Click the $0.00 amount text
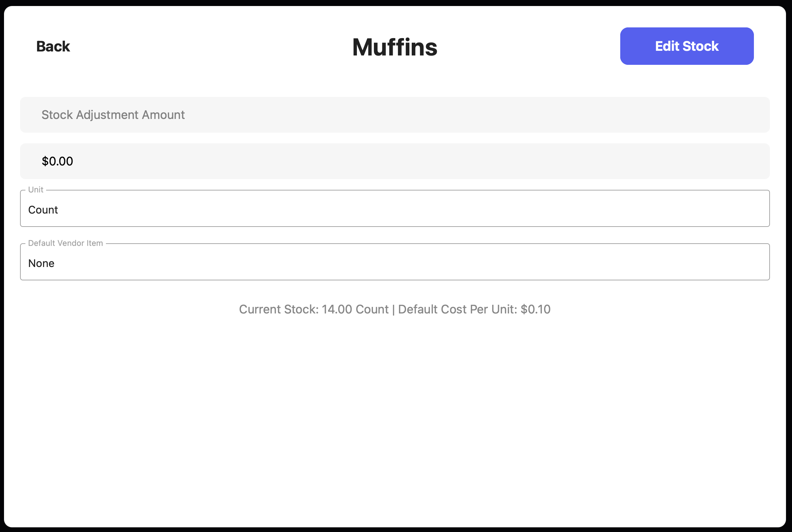This screenshot has height=532, width=792. [57, 161]
